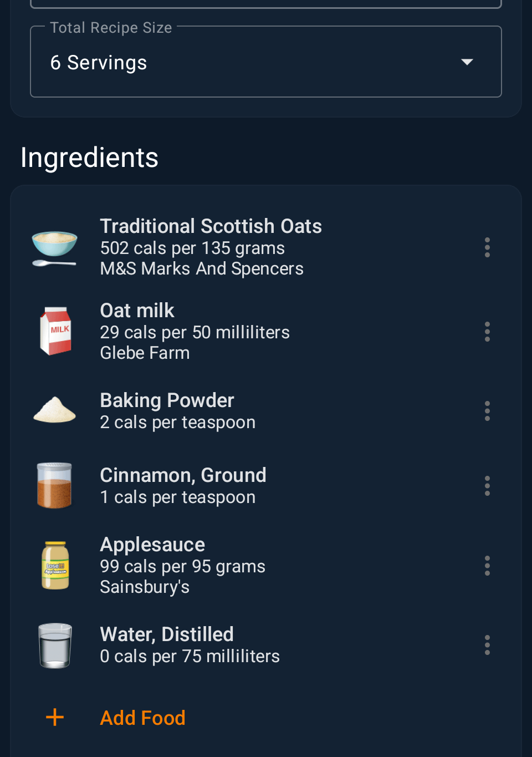Tap the applesauce jar icon
This screenshot has width=532, height=757.
tap(55, 565)
